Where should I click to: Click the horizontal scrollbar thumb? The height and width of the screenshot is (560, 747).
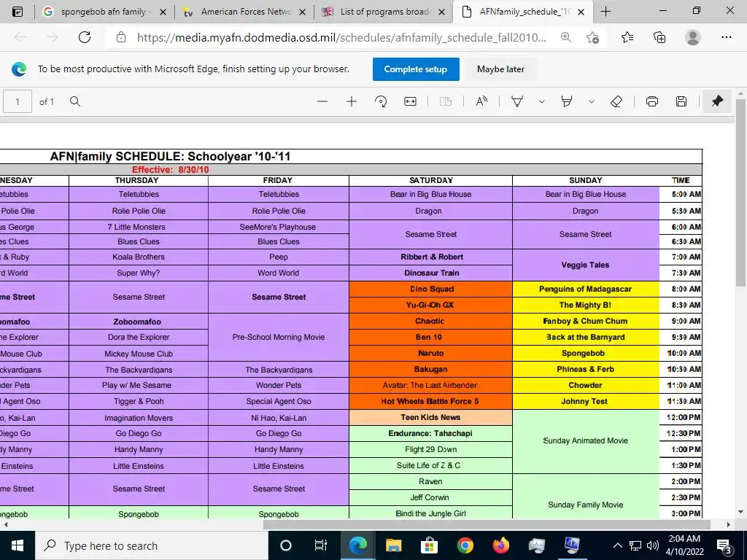(x=487, y=524)
